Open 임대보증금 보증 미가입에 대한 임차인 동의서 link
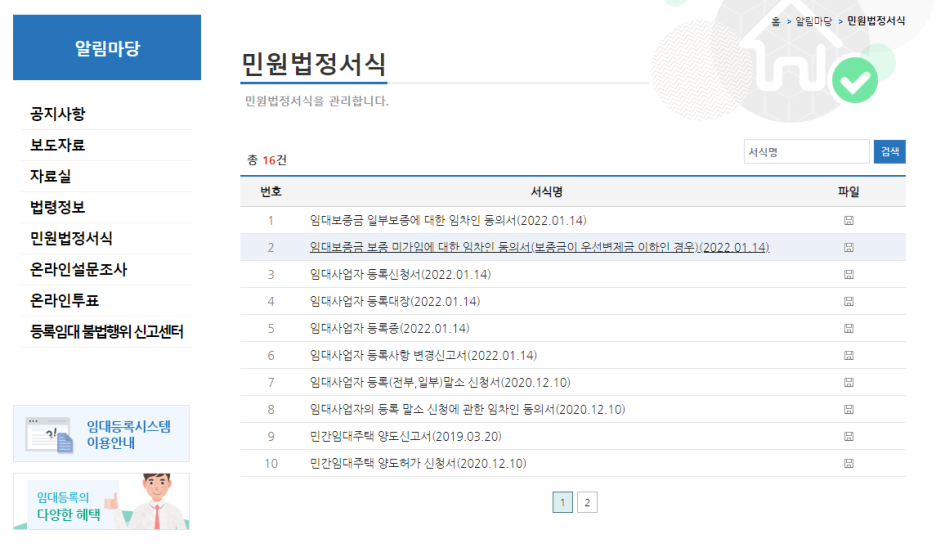 tap(539, 247)
